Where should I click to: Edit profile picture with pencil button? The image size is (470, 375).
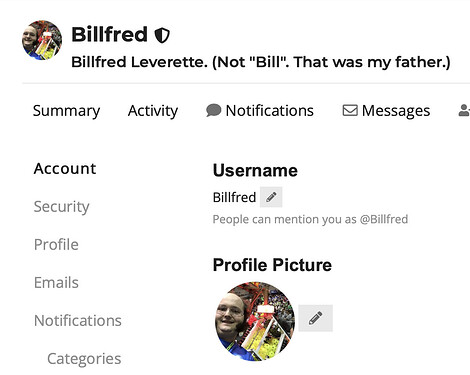pyautogui.click(x=315, y=318)
